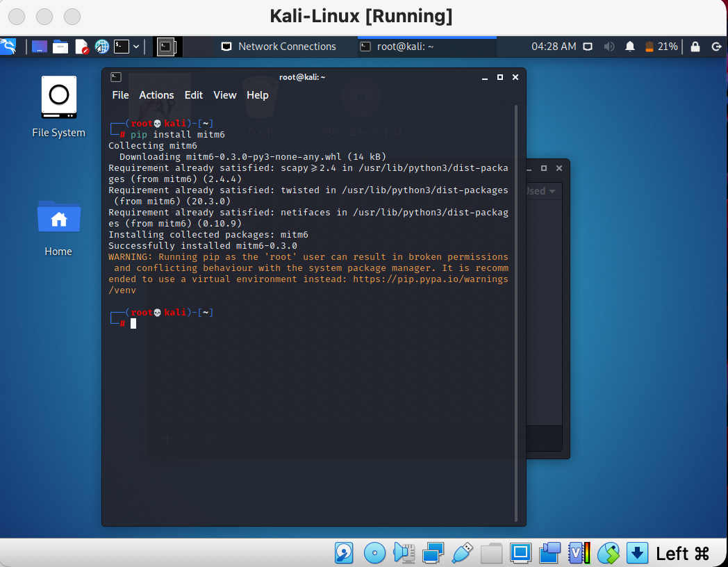Click VirtualBox keyboard capture arrow icon
The image size is (728, 567).
[x=638, y=553]
